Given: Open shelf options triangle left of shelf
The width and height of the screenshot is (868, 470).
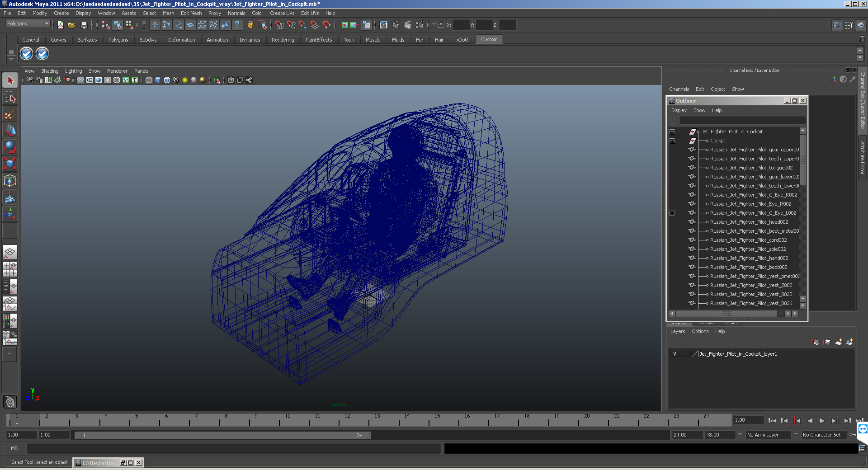Looking at the screenshot, I should click(11, 59).
